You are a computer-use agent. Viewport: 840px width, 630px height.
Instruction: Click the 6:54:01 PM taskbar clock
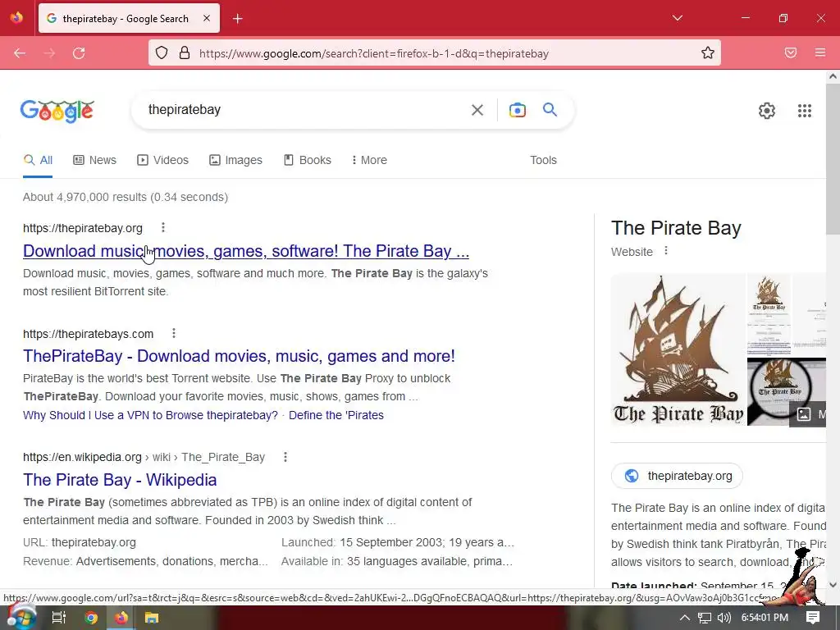[765, 618]
